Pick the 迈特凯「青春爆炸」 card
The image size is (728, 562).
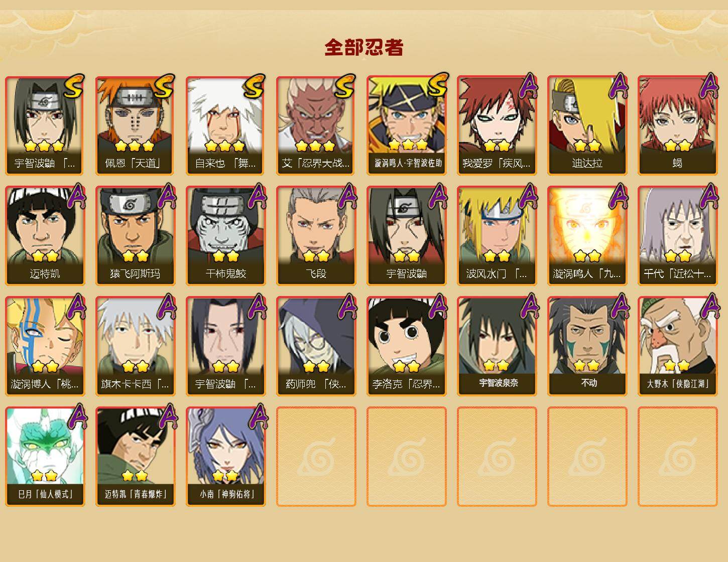point(135,457)
